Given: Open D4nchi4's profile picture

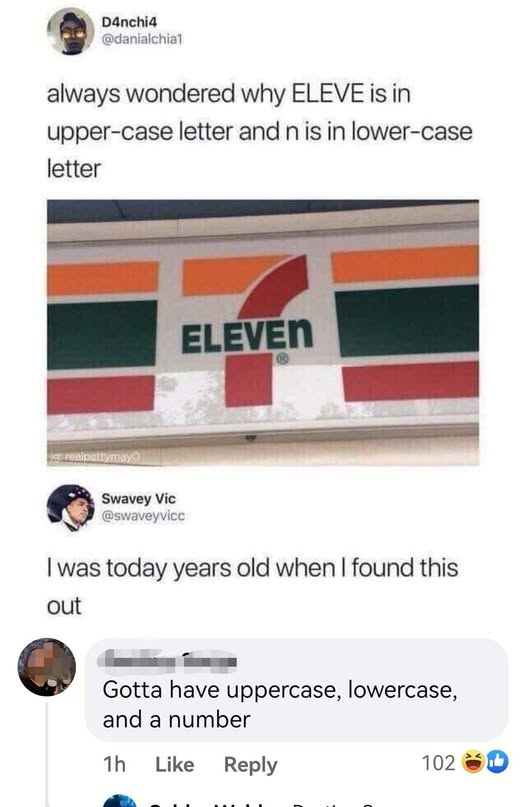Looking at the screenshot, I should [71, 31].
